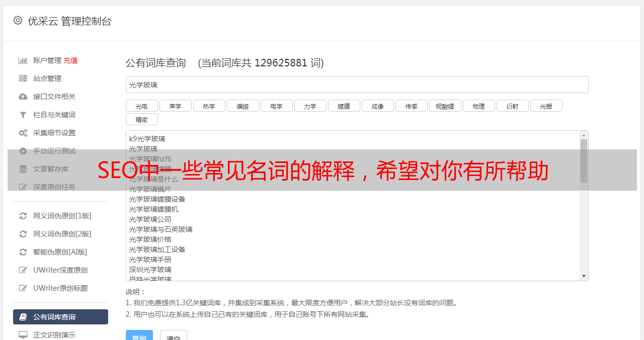Viewport: 644px width, 340px height.
Task: Click the monitor icon for 正文识别演示
Action: tap(23, 335)
